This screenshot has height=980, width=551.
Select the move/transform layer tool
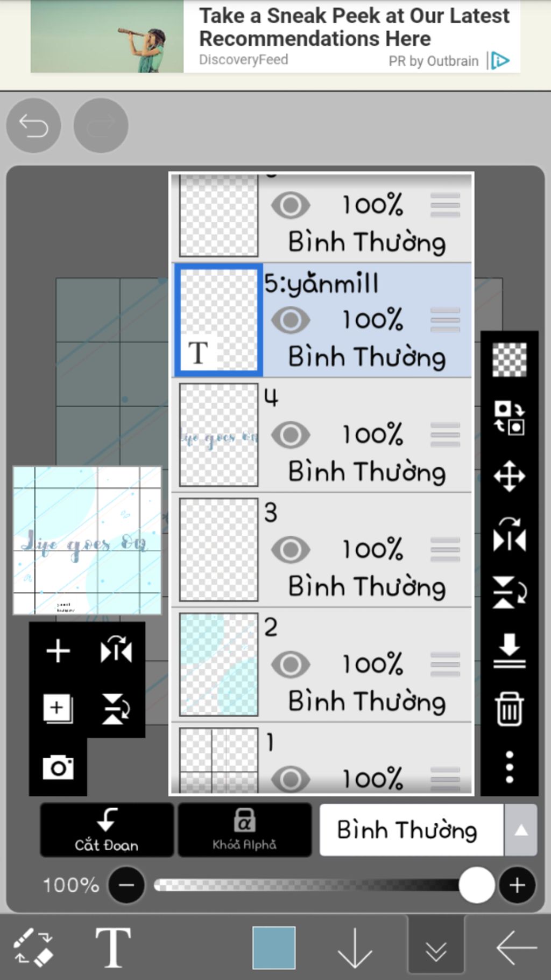[x=509, y=477]
